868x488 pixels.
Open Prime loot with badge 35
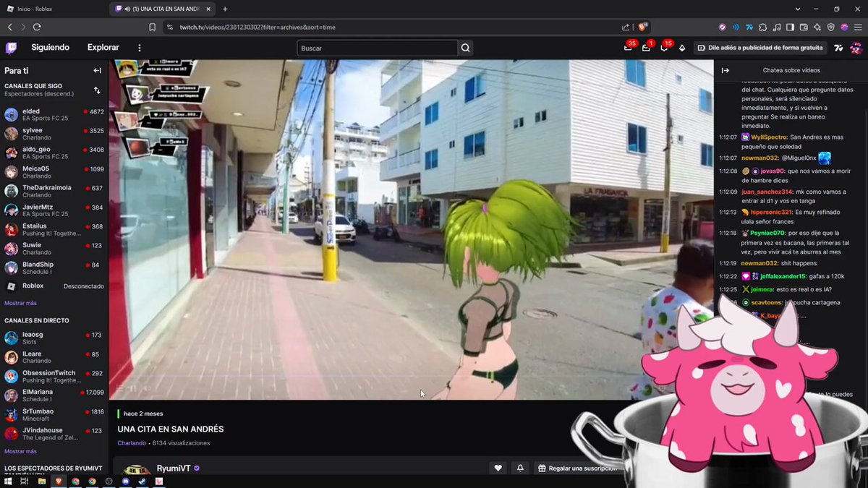point(628,48)
